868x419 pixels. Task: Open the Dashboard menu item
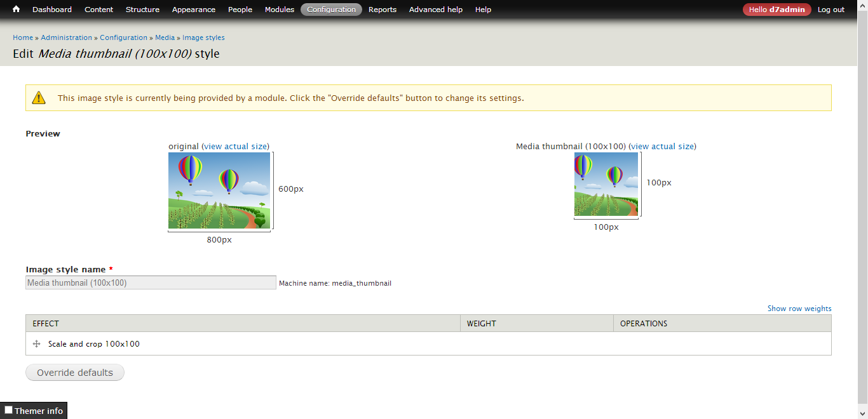click(x=52, y=10)
